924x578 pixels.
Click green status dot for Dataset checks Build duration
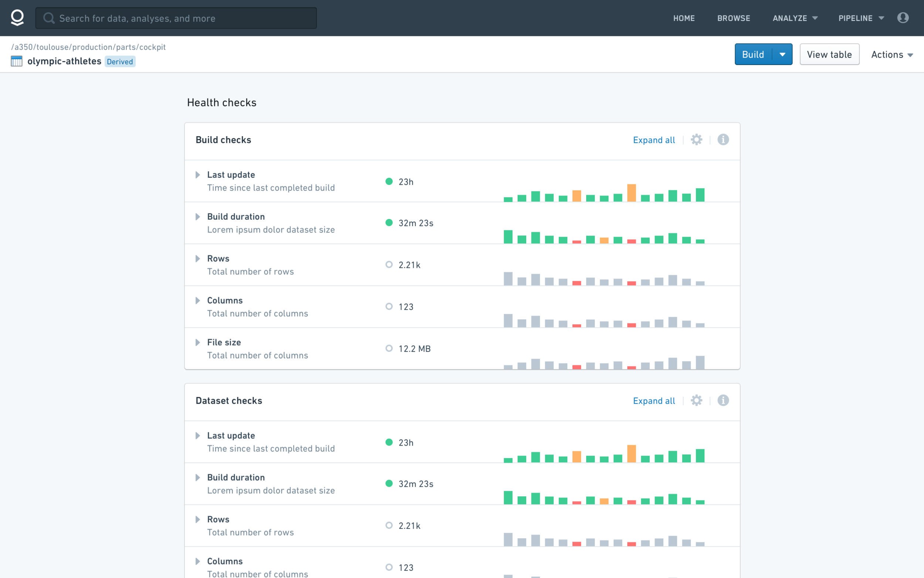[389, 483]
